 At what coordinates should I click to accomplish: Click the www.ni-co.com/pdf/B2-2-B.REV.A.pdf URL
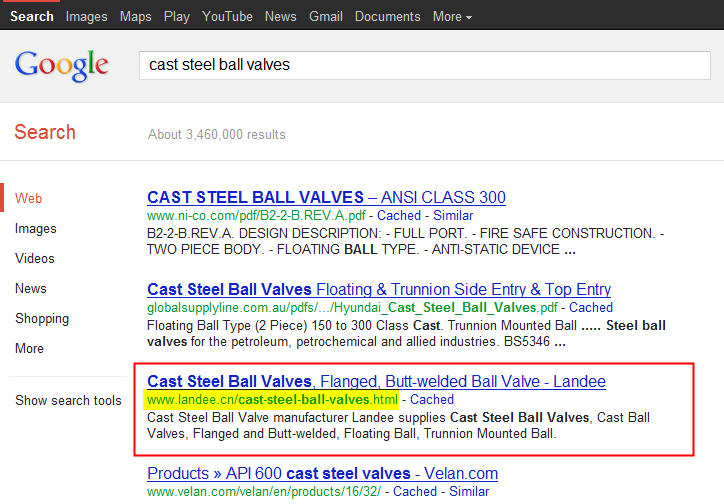[256, 216]
